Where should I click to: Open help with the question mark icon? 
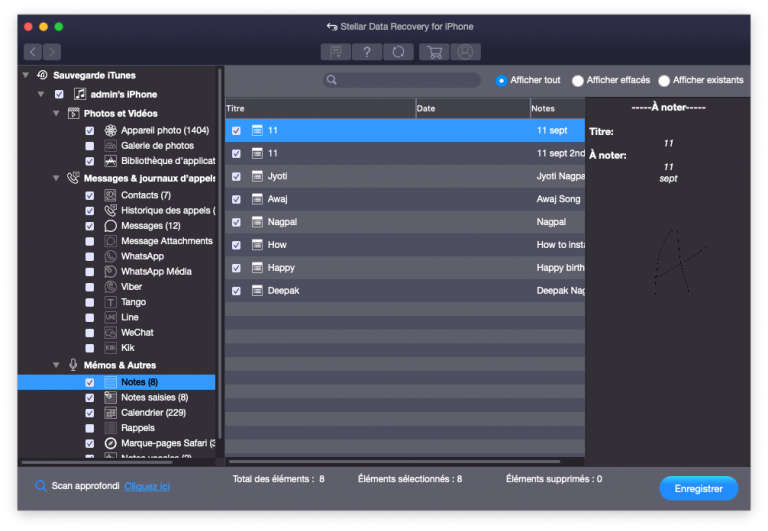click(x=367, y=51)
